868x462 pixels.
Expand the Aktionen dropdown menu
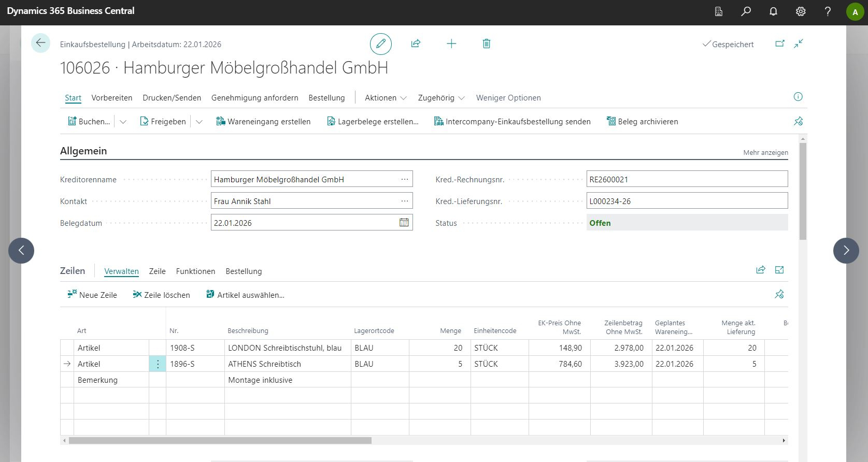(386, 98)
